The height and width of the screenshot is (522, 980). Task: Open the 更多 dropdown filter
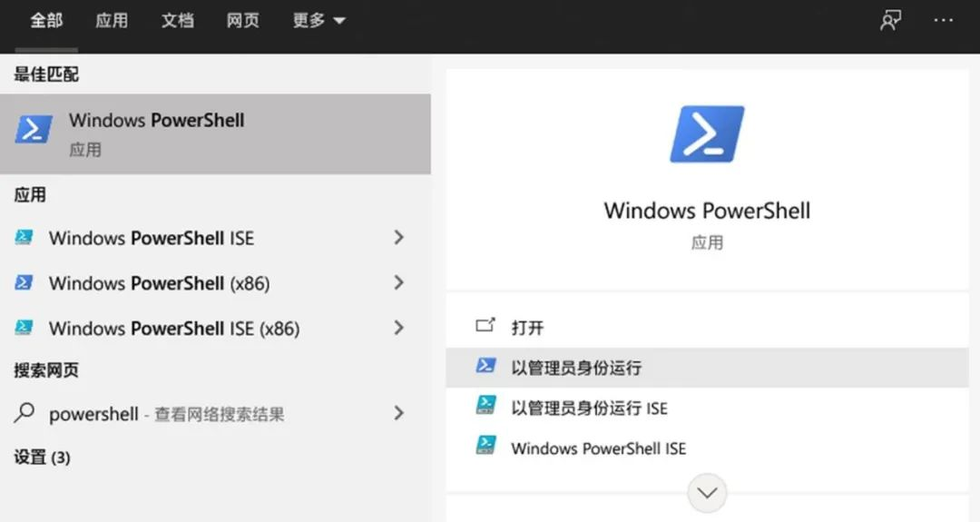[318, 21]
